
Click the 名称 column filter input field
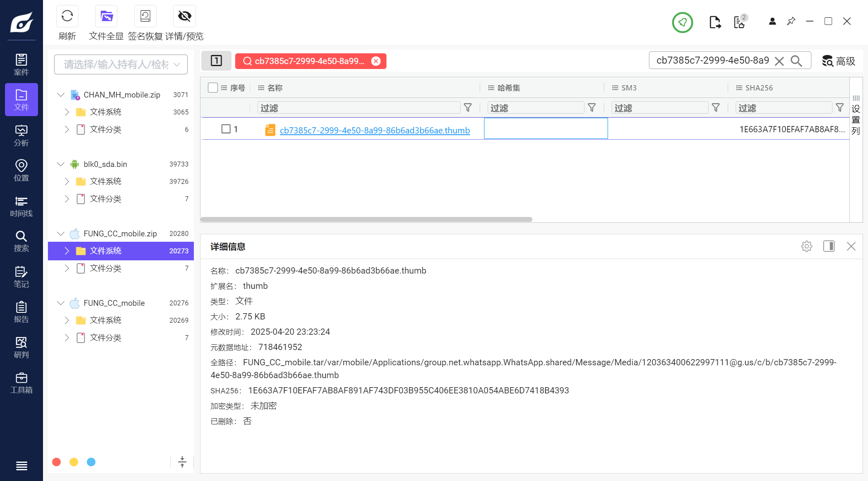point(358,108)
